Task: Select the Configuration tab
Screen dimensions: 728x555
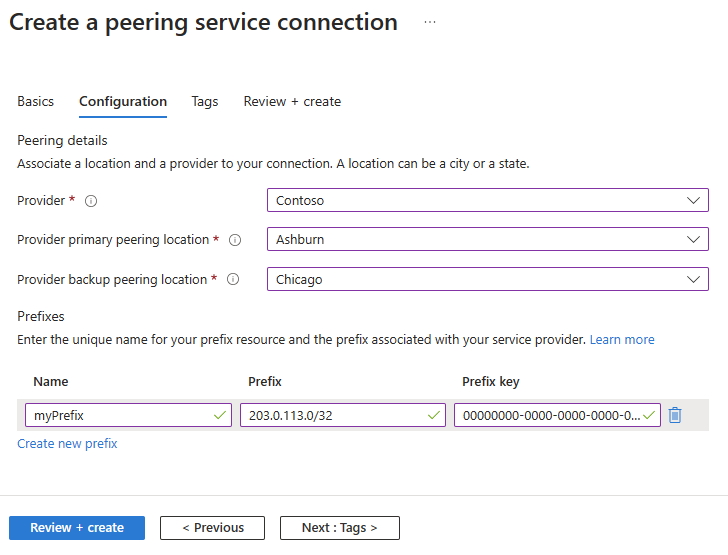Action: [123, 102]
